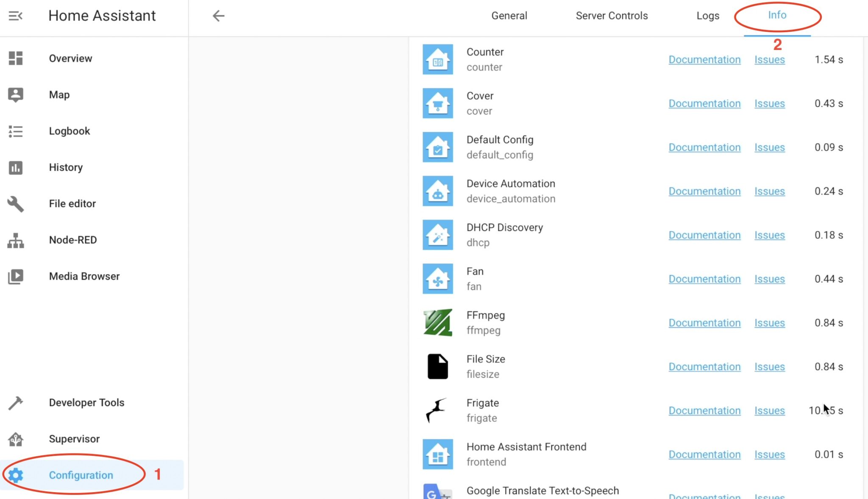Image resolution: width=868 pixels, height=499 pixels.
Task: Click the FFmpeg integration icon
Action: coord(437,322)
